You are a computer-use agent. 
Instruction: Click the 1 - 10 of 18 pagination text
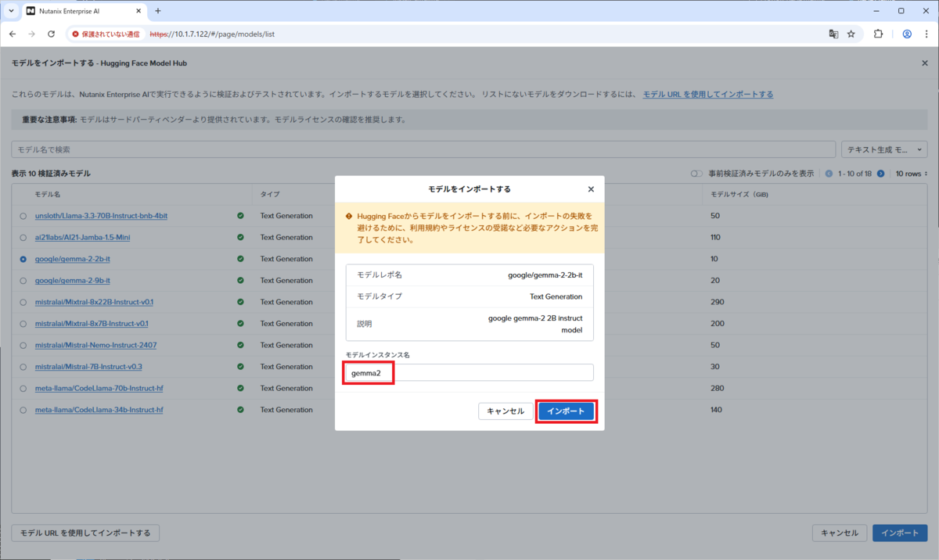tap(854, 174)
